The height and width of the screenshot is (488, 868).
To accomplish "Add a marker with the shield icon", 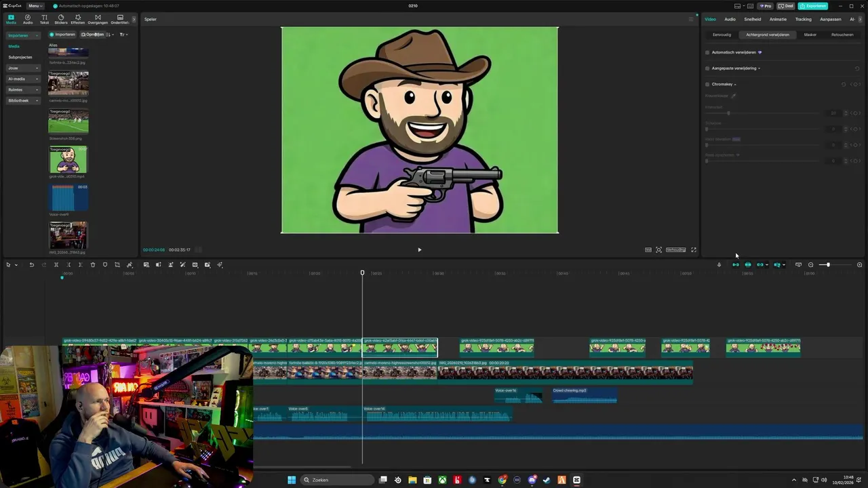I will [105, 264].
